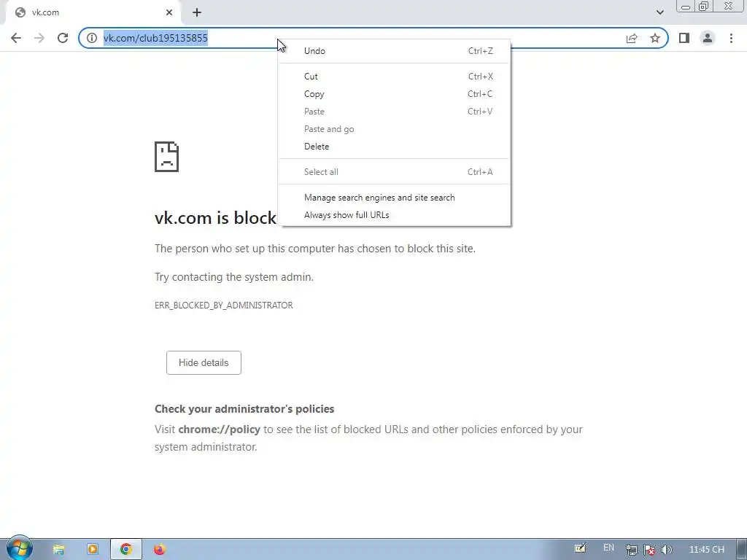Expand the tab search chevron

coord(659,12)
